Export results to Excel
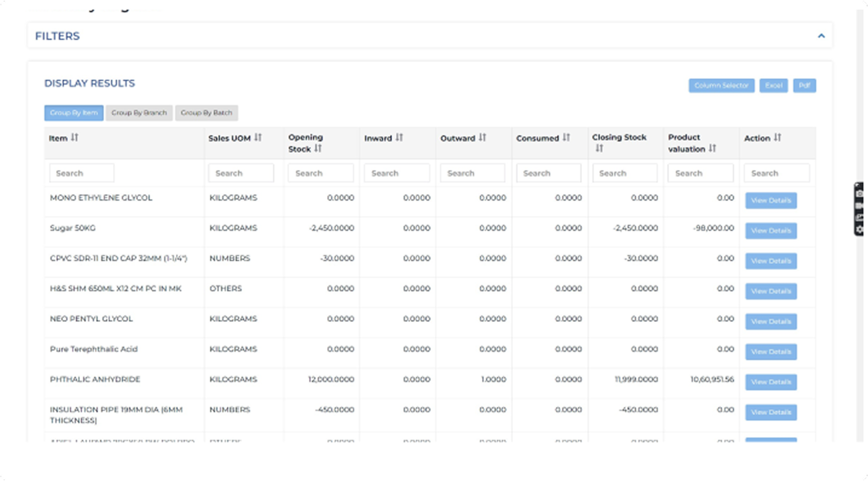Image resolution: width=868 pixels, height=481 pixels. [773, 85]
